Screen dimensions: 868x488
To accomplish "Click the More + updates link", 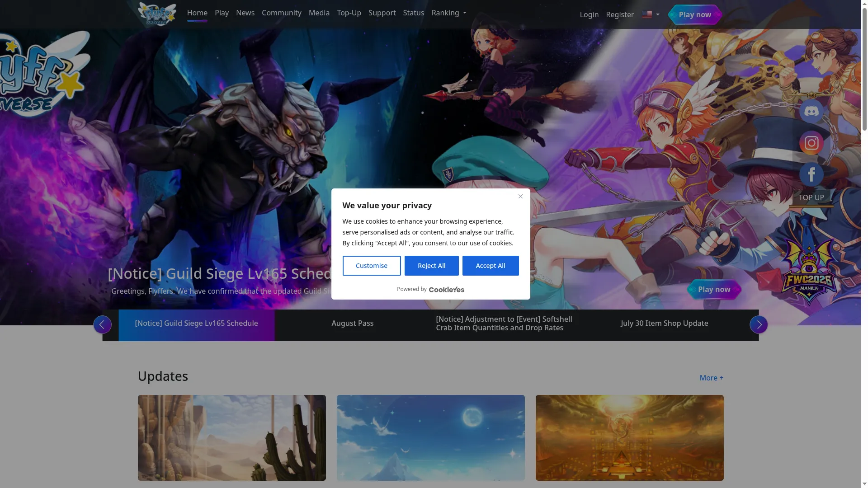I will [711, 378].
